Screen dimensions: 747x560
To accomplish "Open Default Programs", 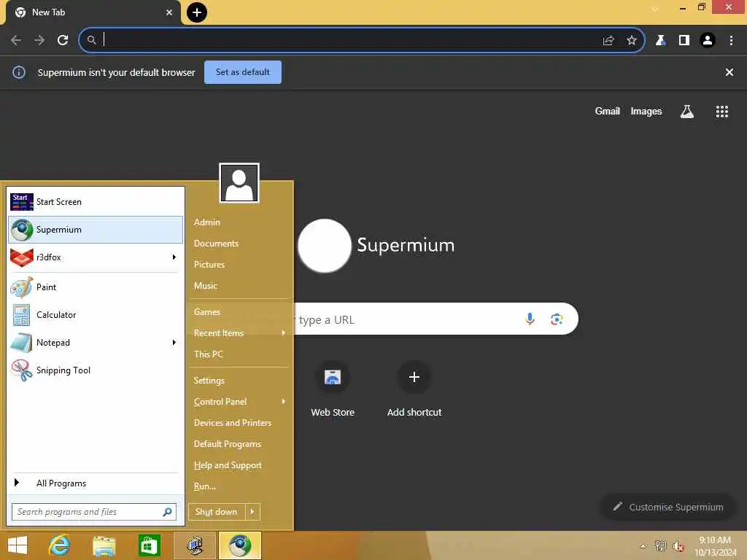I will pyautogui.click(x=228, y=444).
